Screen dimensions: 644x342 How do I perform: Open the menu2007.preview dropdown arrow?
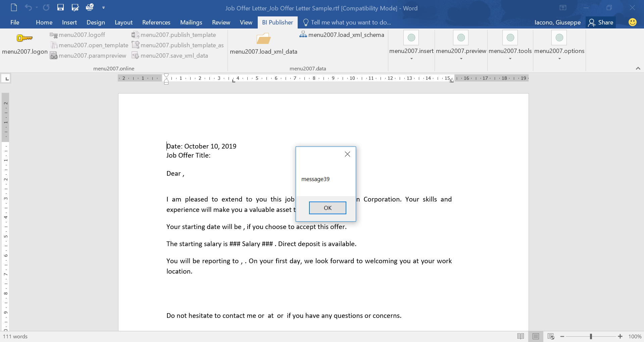point(461,59)
